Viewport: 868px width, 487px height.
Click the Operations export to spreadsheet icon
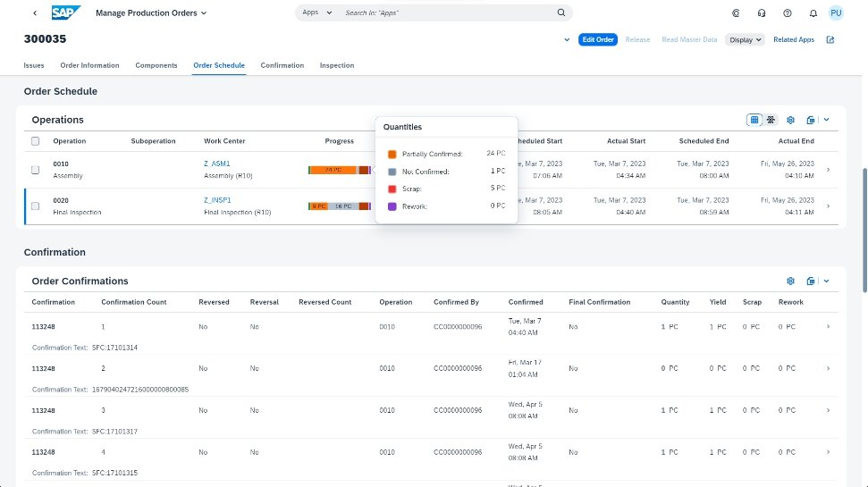810,120
